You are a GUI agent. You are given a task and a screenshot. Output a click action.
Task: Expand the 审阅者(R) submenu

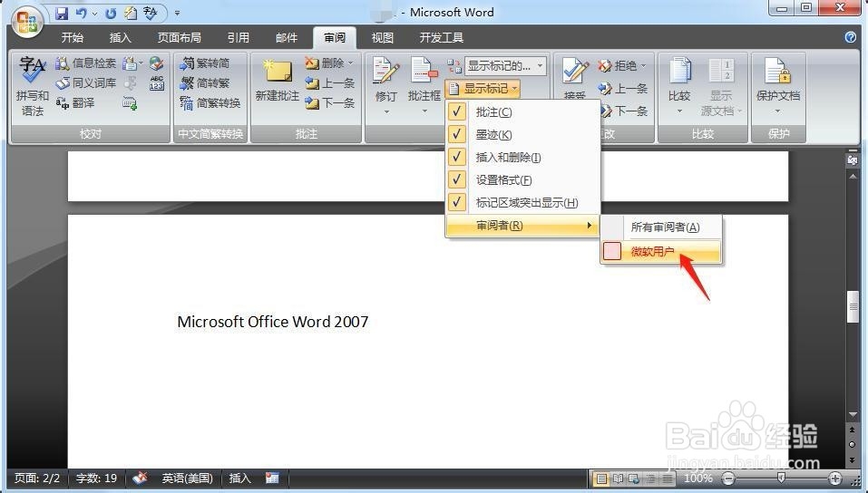click(x=522, y=226)
